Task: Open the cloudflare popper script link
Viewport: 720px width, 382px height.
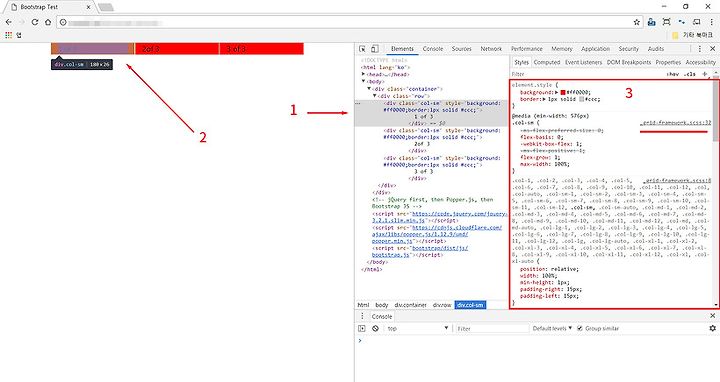Action: [437, 234]
